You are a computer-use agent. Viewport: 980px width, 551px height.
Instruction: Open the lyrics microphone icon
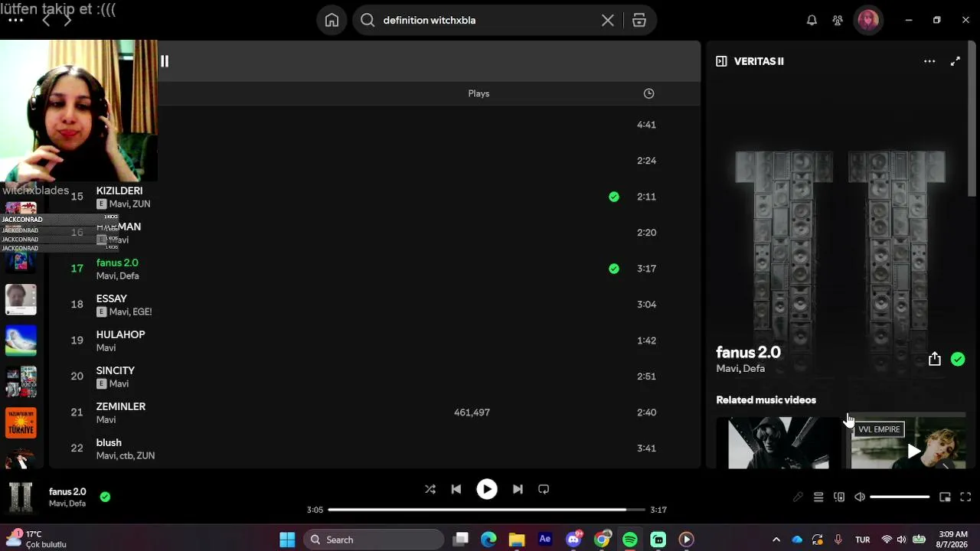(x=798, y=497)
